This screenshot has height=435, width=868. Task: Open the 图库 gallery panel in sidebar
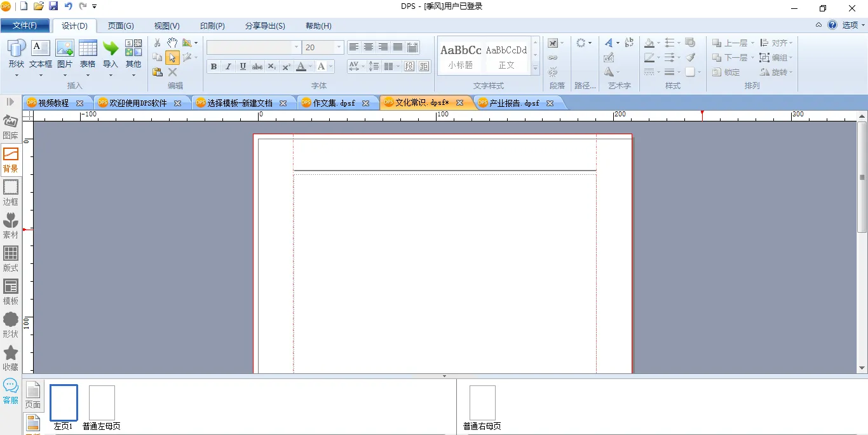pos(10,127)
